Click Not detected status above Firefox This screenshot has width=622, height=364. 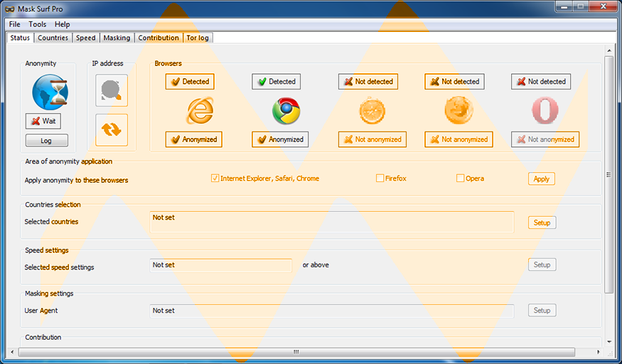(455, 81)
